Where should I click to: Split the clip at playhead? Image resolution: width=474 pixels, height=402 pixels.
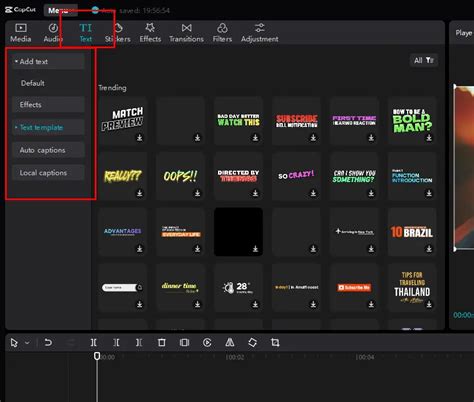94,342
